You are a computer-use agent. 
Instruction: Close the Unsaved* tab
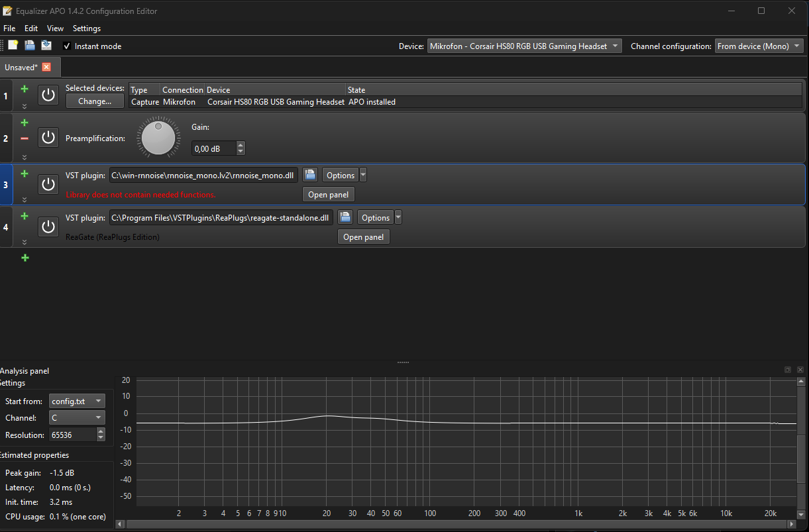[x=46, y=67]
